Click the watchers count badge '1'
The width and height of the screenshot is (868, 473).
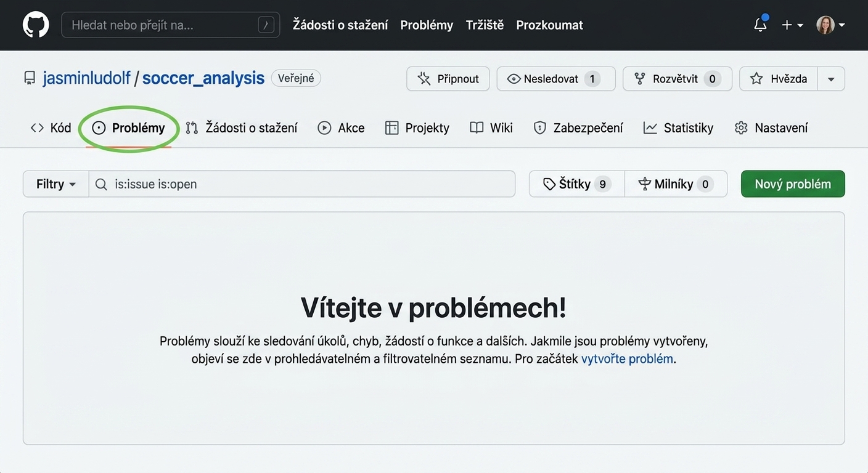click(592, 79)
